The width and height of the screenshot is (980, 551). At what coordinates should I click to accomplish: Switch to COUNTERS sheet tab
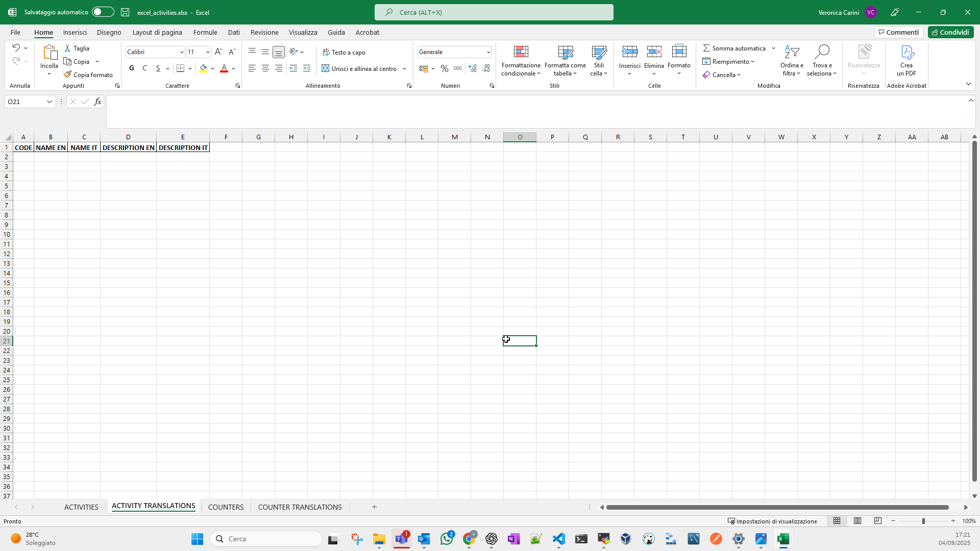[226, 507]
